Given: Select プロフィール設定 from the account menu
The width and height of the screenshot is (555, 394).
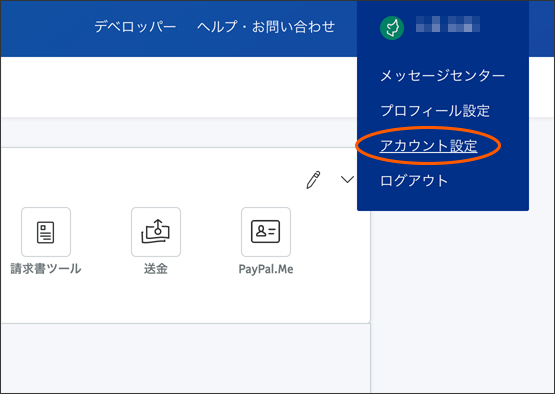Looking at the screenshot, I should click(x=435, y=111).
